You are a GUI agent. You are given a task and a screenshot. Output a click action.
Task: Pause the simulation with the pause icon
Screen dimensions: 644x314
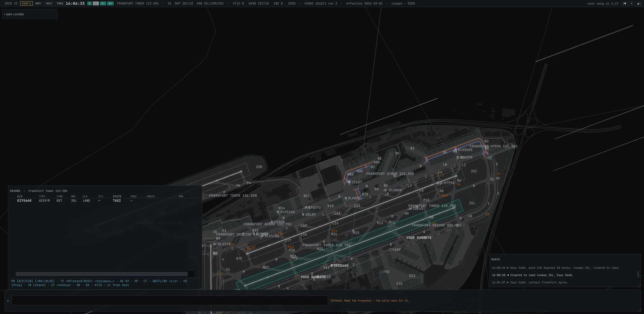(x=89, y=4)
